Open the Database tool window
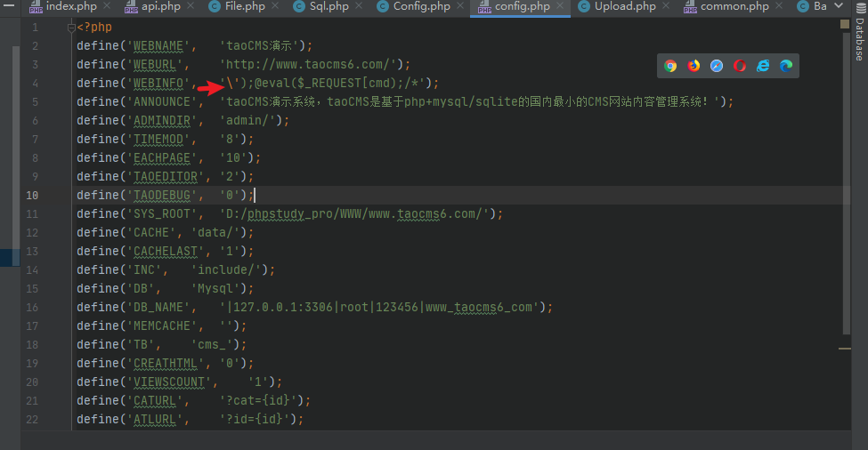 click(x=860, y=31)
